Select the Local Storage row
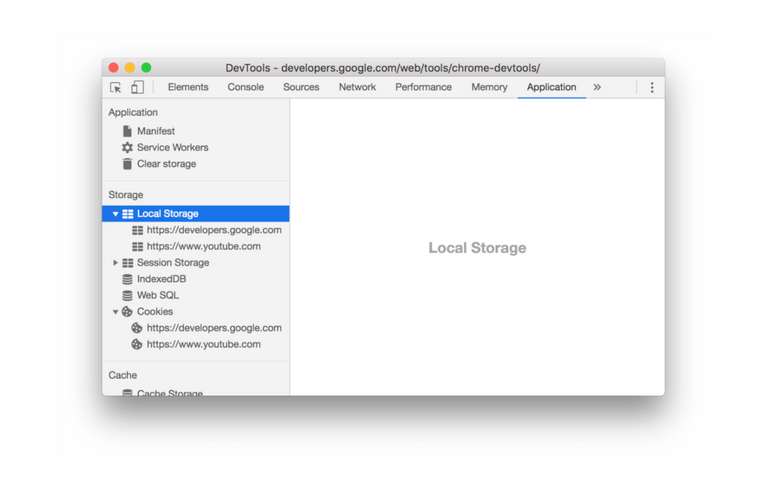Image resolution: width=768 pixels, height=503 pixels. point(195,214)
